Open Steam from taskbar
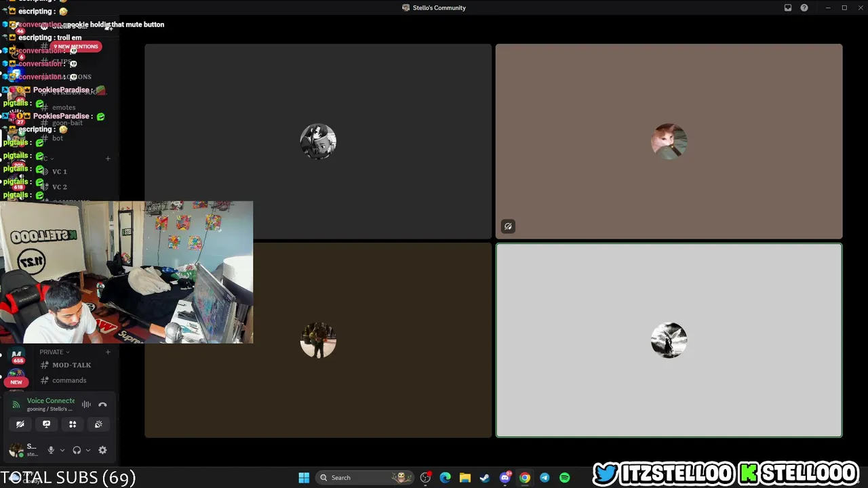Viewport: 868px width, 488px height. [485, 478]
